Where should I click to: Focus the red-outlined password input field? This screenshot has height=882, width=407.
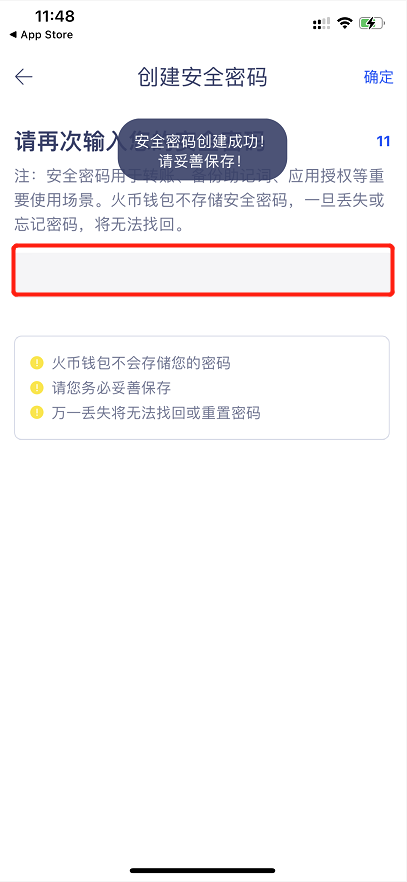pyautogui.click(x=203, y=269)
